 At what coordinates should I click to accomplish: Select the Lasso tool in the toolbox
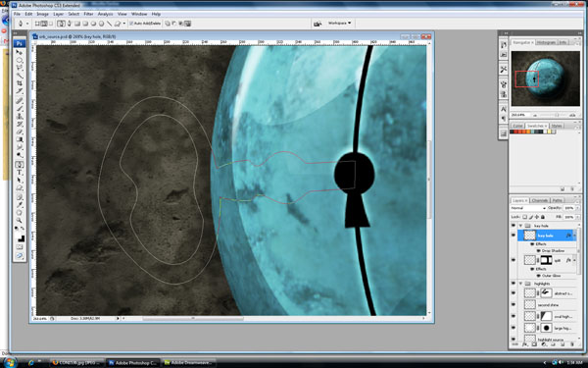tap(20, 68)
